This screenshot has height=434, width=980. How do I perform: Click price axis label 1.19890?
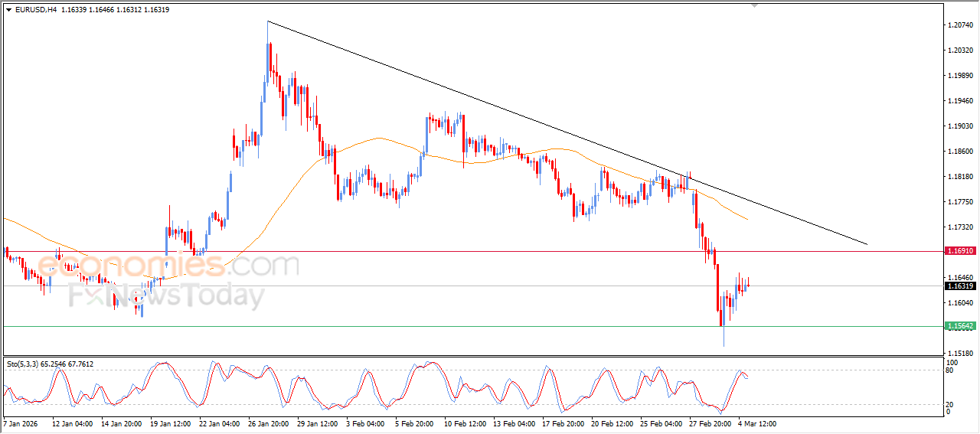point(960,76)
